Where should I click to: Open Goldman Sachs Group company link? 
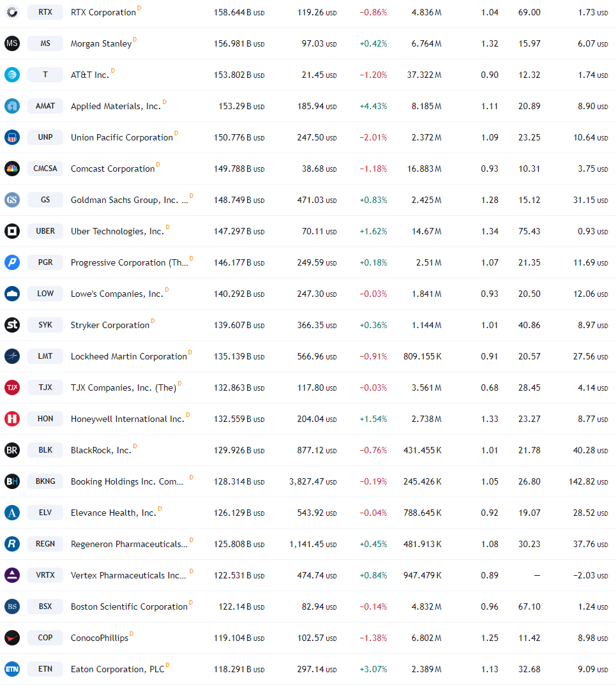point(130,200)
